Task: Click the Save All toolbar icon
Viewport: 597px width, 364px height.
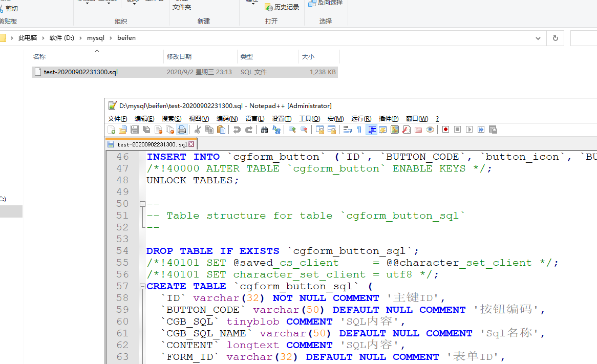Action: click(x=146, y=130)
